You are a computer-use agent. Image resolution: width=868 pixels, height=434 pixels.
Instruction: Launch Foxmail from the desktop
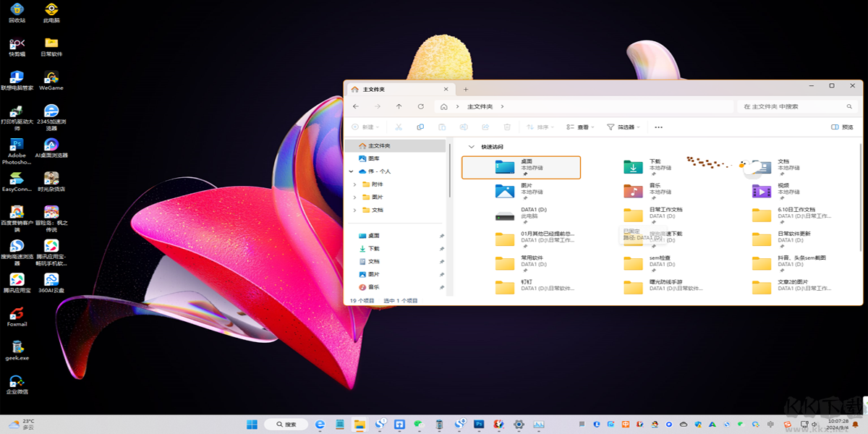pyautogui.click(x=15, y=318)
